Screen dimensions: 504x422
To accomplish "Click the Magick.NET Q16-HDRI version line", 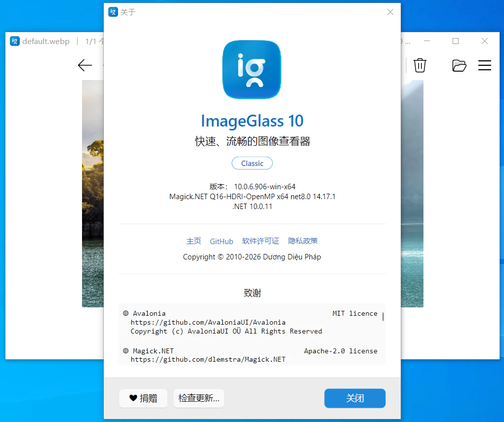I will [252, 197].
